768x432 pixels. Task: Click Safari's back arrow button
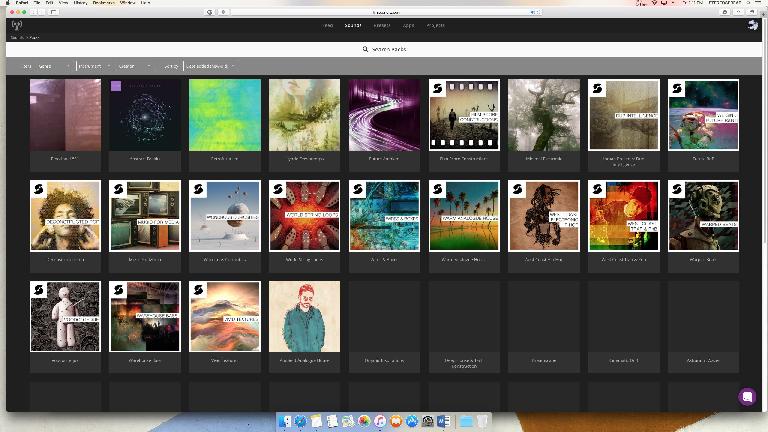point(34,12)
